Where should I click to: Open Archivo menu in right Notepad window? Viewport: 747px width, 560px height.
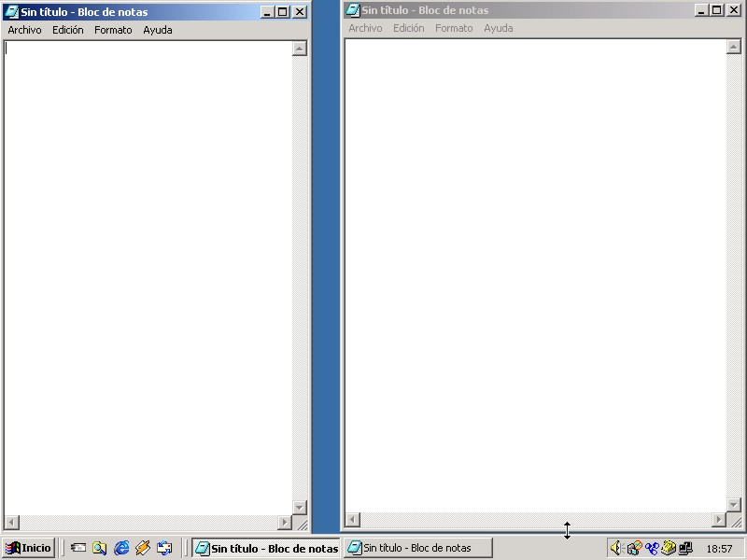point(365,28)
